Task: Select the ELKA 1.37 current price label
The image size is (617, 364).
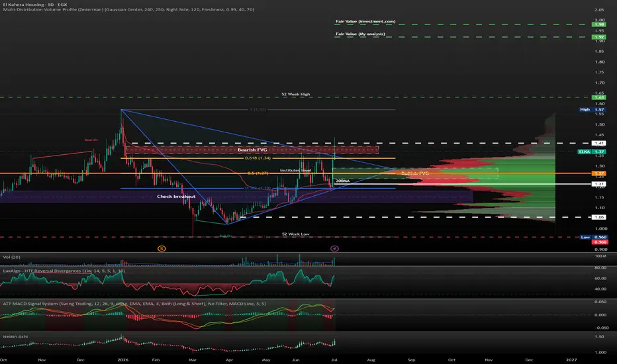Action: (x=592, y=152)
